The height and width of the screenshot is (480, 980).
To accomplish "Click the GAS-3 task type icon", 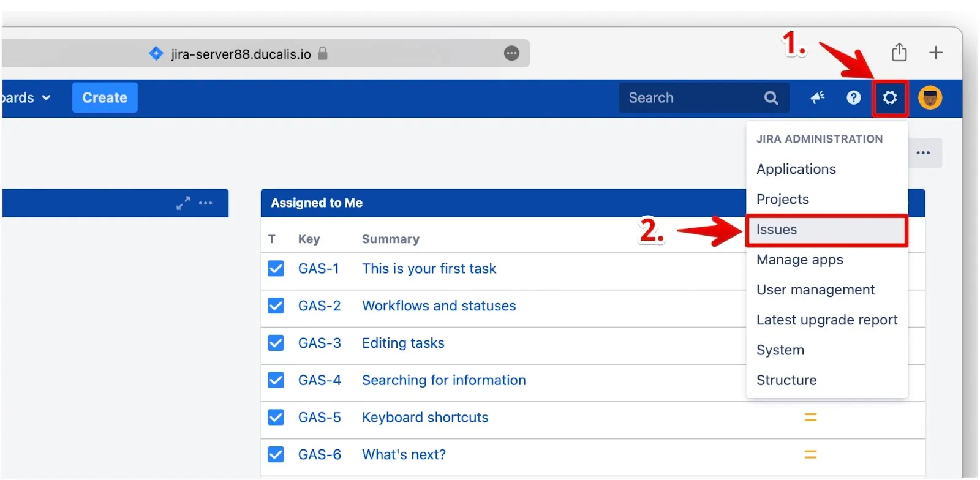I will tap(276, 343).
